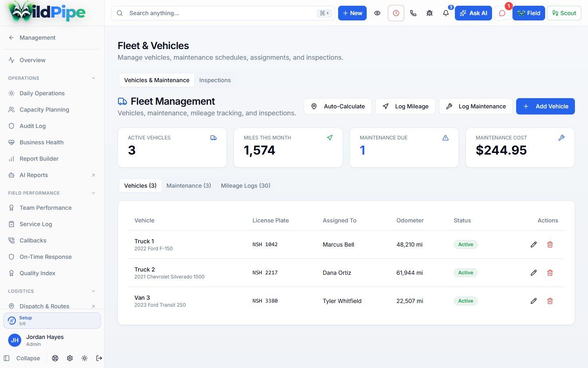Open the chat messages icon
The height and width of the screenshot is (368, 588).
point(502,13)
